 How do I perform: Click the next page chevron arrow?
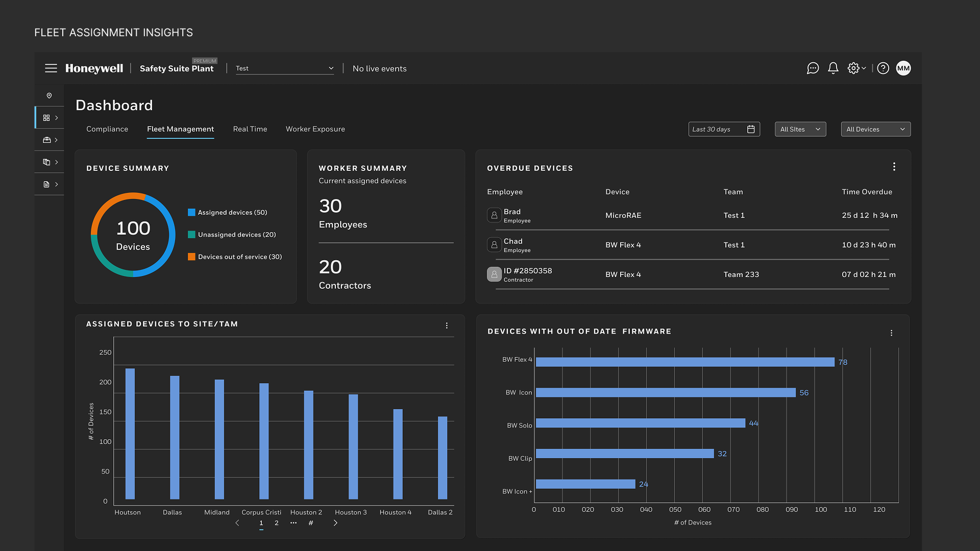click(x=335, y=523)
